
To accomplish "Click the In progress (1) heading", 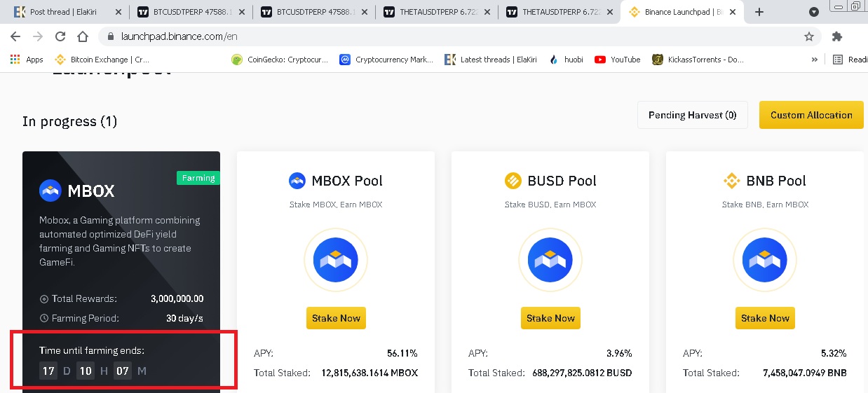I will 69,121.
